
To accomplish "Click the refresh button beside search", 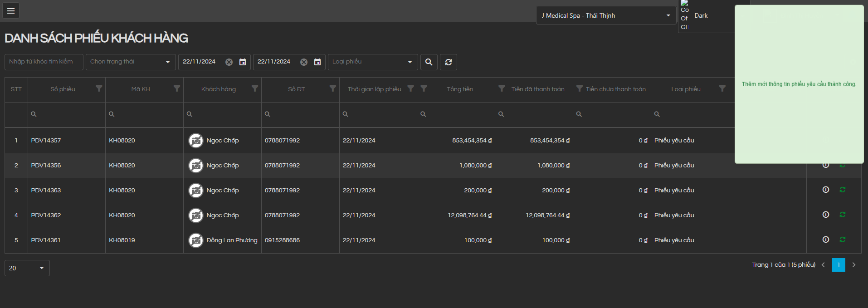I will 448,62.
